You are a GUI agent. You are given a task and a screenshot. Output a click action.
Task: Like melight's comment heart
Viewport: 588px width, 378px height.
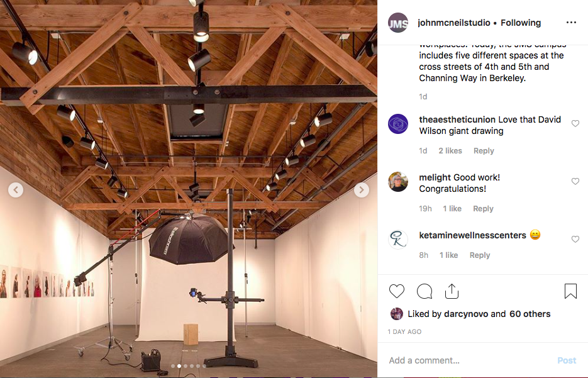(575, 181)
